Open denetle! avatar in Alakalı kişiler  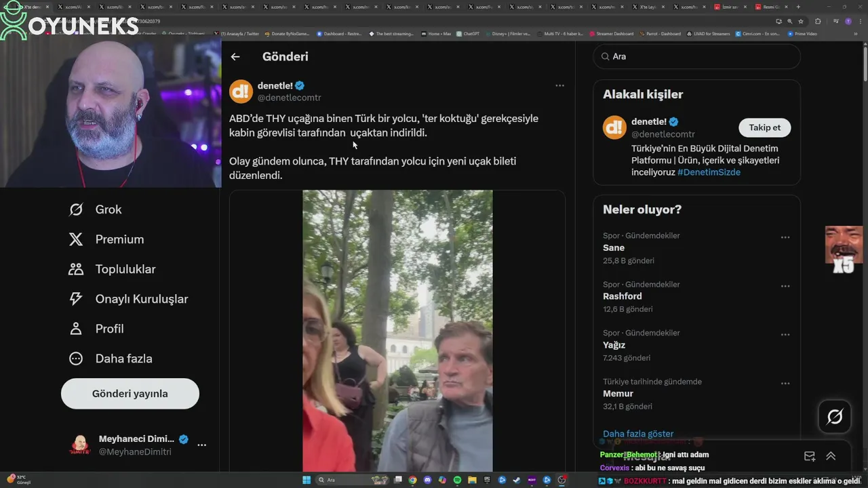(614, 127)
